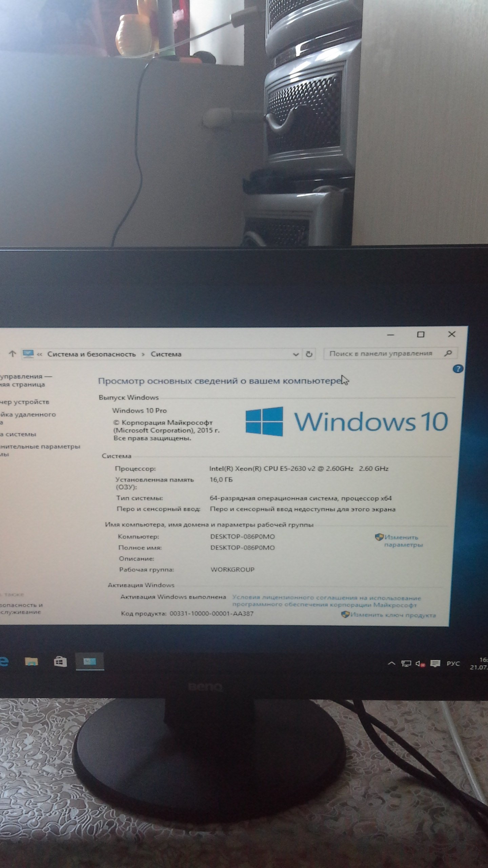Click the page heading Просмотр основных сведений

(x=219, y=381)
